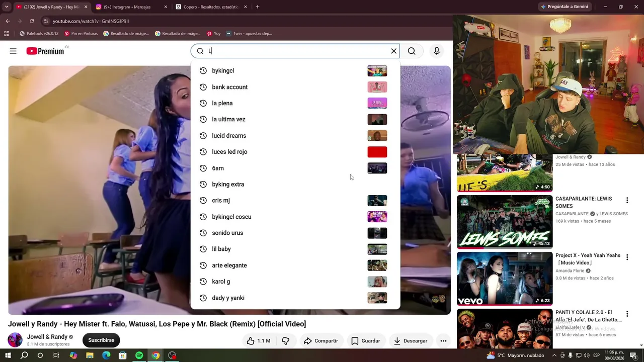644x362 pixels.
Task: Open Jowell & Randy channel avatar
Action: [15, 340]
